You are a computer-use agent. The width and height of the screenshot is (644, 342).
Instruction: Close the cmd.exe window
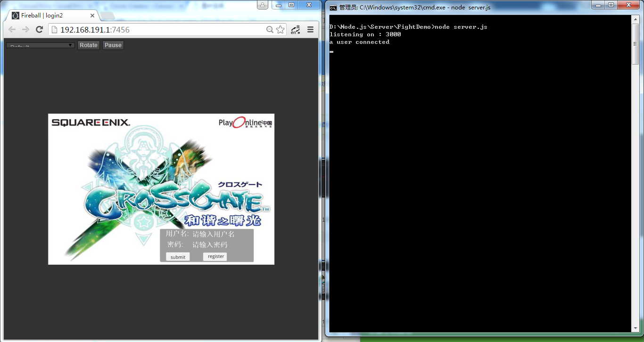point(628,5)
